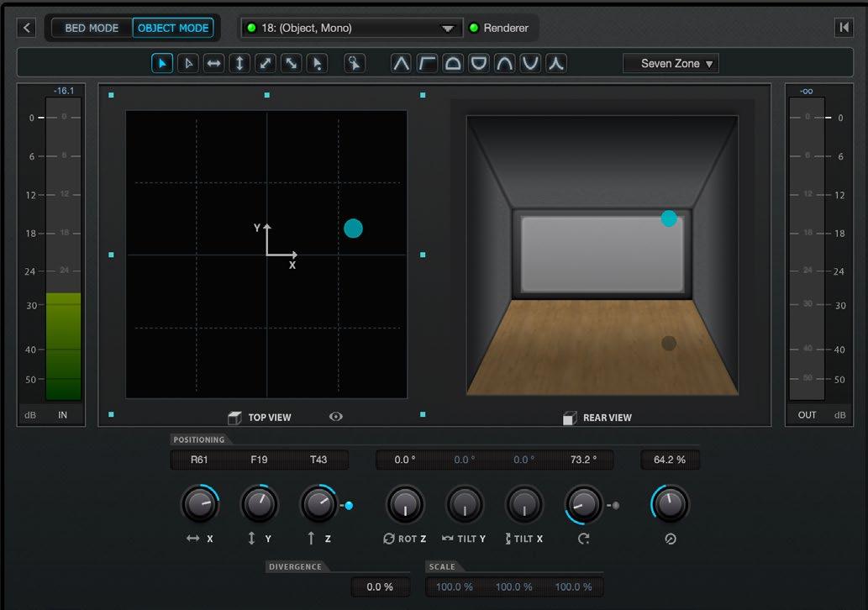
Task: Click the TILT X knob
Action: pyautogui.click(x=524, y=504)
